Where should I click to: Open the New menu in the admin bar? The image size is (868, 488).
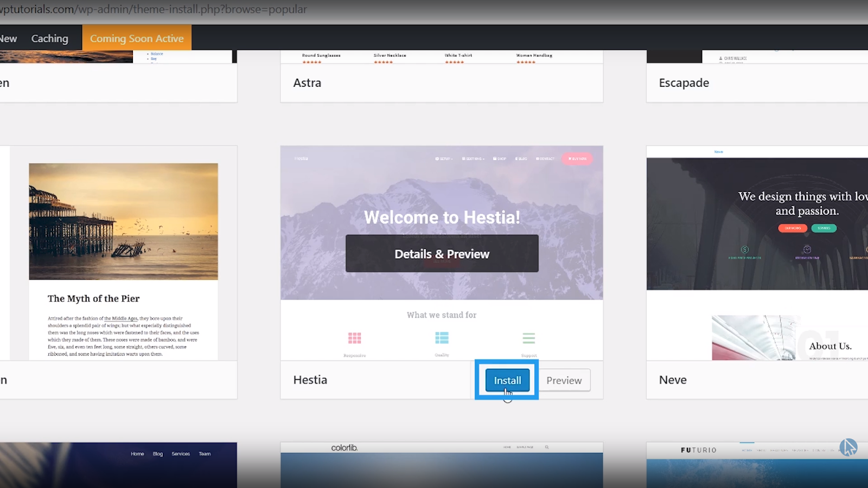[x=8, y=38]
